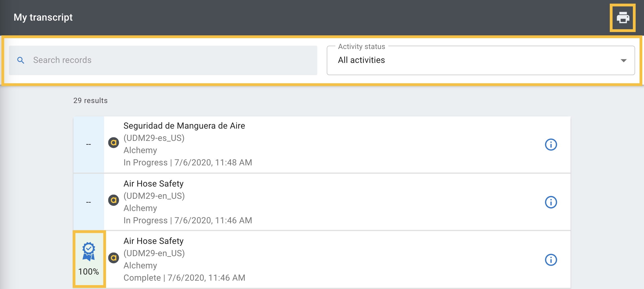644x289 pixels.
Task: Click the Alchemy icon on the completed Air Hose Safety row
Action: click(x=114, y=258)
